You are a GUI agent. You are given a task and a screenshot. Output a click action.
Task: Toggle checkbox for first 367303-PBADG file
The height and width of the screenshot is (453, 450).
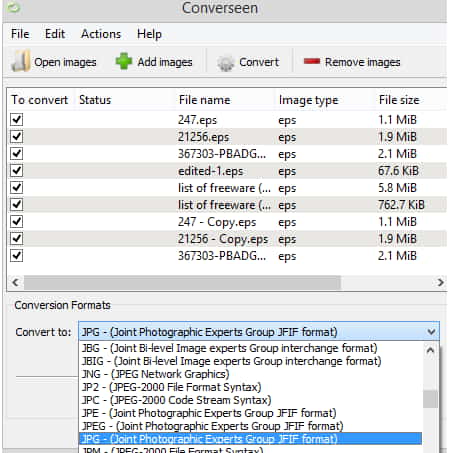[16, 153]
